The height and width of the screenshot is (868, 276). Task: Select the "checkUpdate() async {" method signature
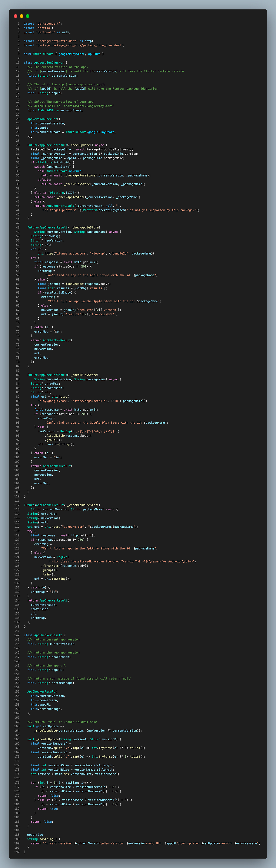[x=67, y=145]
